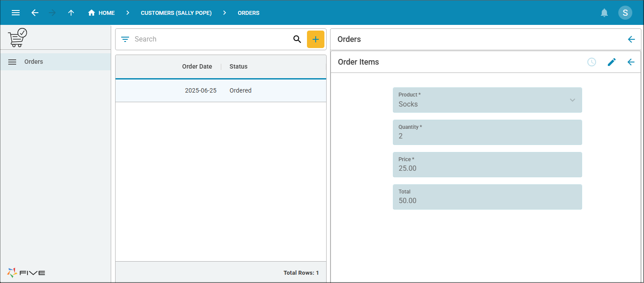Open the notifications bell
644x283 pixels.
click(604, 13)
